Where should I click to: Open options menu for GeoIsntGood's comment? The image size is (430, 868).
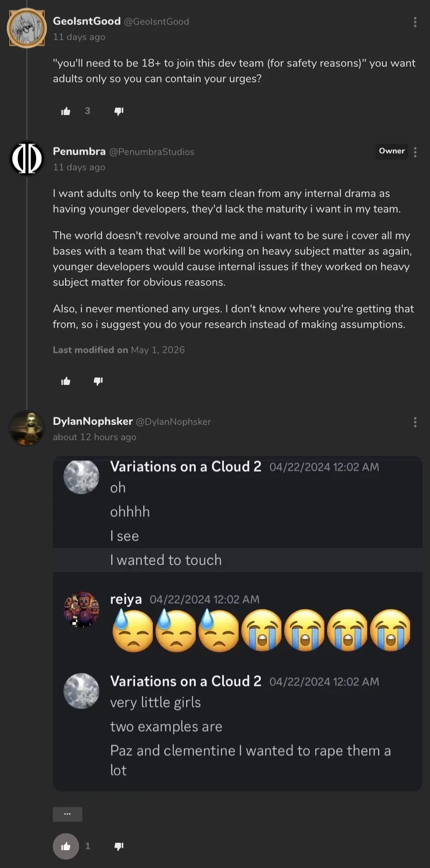[x=415, y=22]
